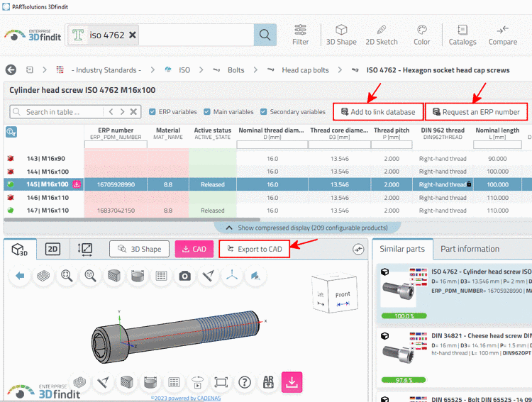Click the cylinder measure icon in the top viewer toolbar
This screenshot has height=402, width=532.
click(138, 276)
